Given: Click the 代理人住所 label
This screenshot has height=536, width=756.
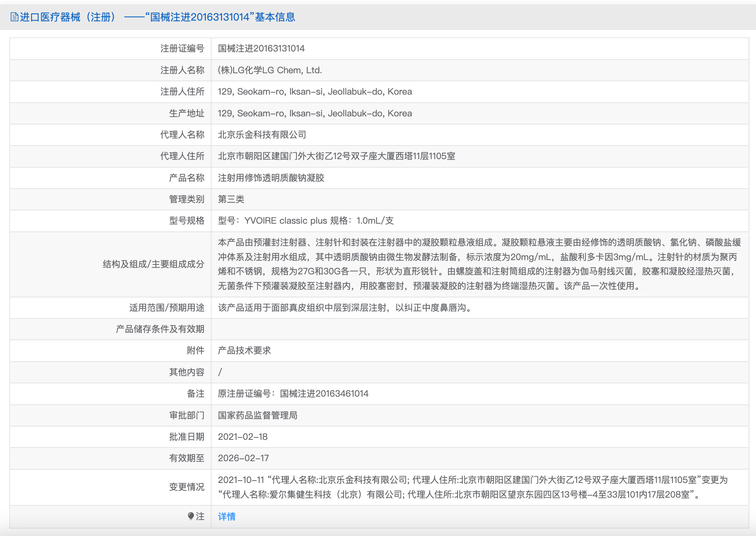Looking at the screenshot, I should [182, 156].
